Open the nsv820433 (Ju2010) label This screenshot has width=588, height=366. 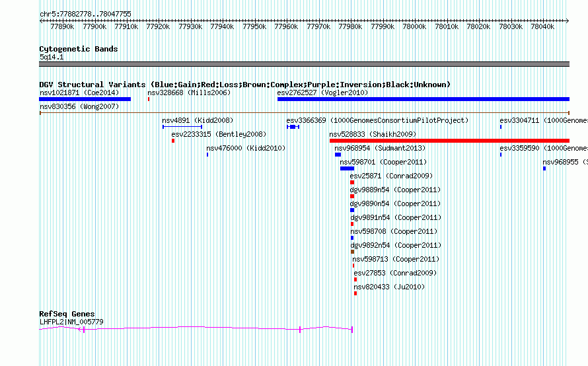[x=389, y=287]
